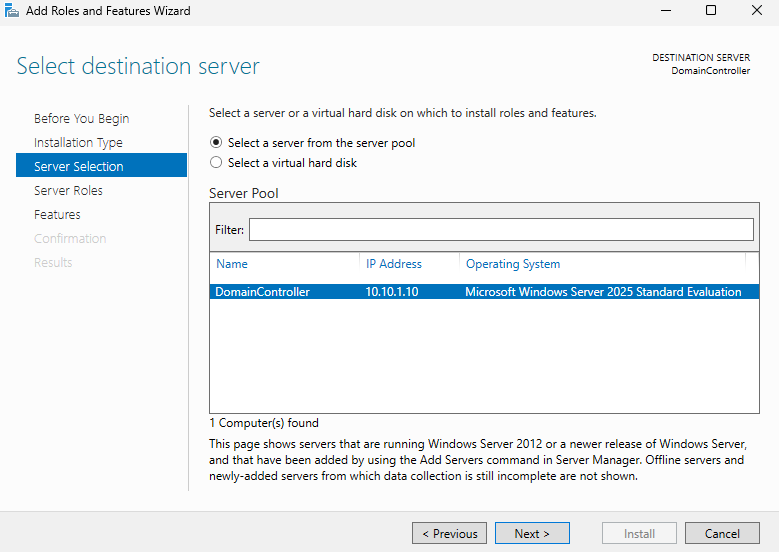Choose 'Select a server from the server pool'
779x552 pixels.
tap(216, 143)
